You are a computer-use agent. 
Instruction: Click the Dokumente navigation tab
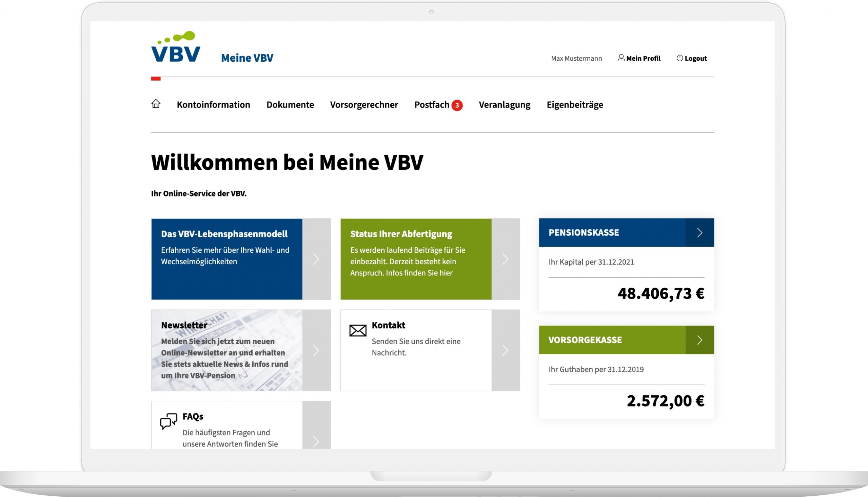[x=291, y=104]
